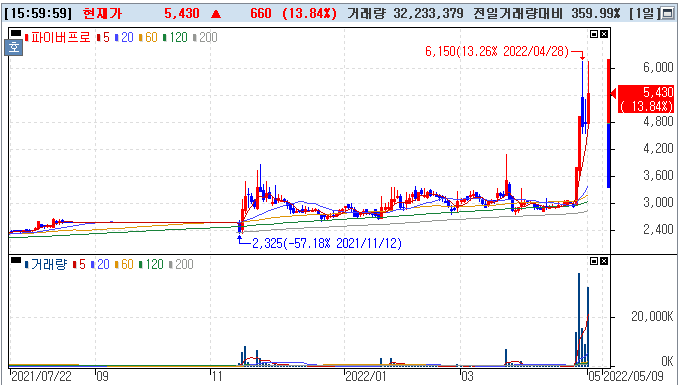Click the 거래량 legend label
The height and width of the screenshot is (385, 679).
point(46,265)
